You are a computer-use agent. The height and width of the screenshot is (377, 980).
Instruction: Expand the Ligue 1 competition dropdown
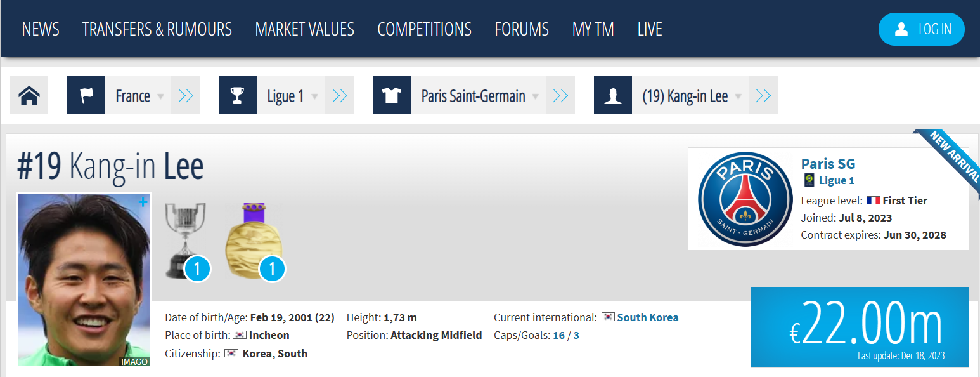(315, 96)
